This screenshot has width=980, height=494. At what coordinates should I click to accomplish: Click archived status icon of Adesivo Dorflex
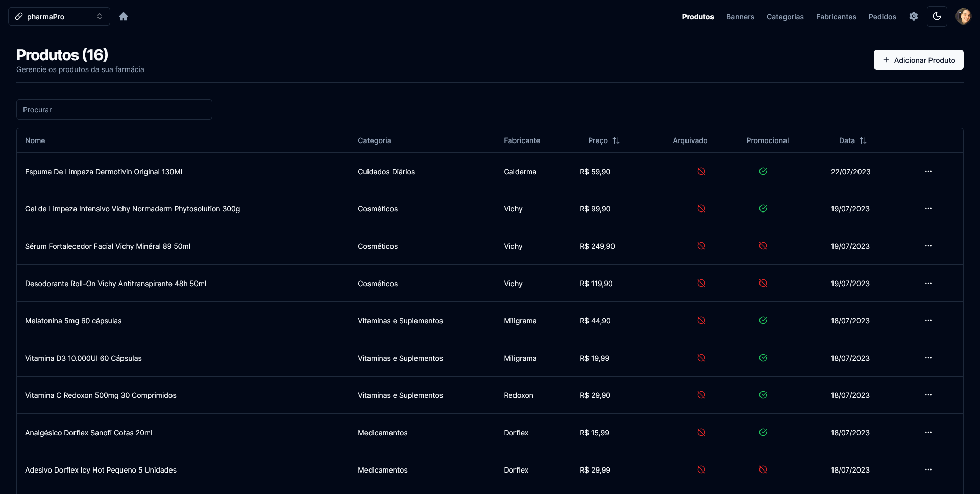[701, 469]
